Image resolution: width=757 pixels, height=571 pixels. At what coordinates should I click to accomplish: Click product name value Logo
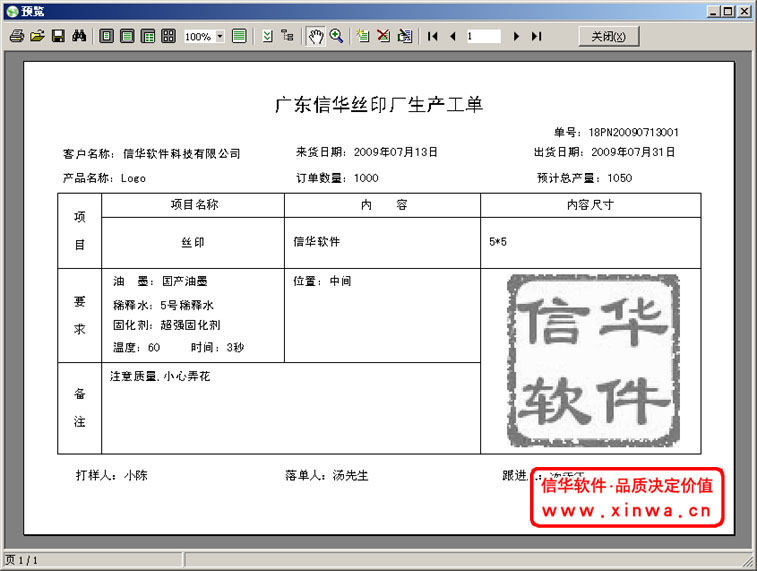click(133, 178)
